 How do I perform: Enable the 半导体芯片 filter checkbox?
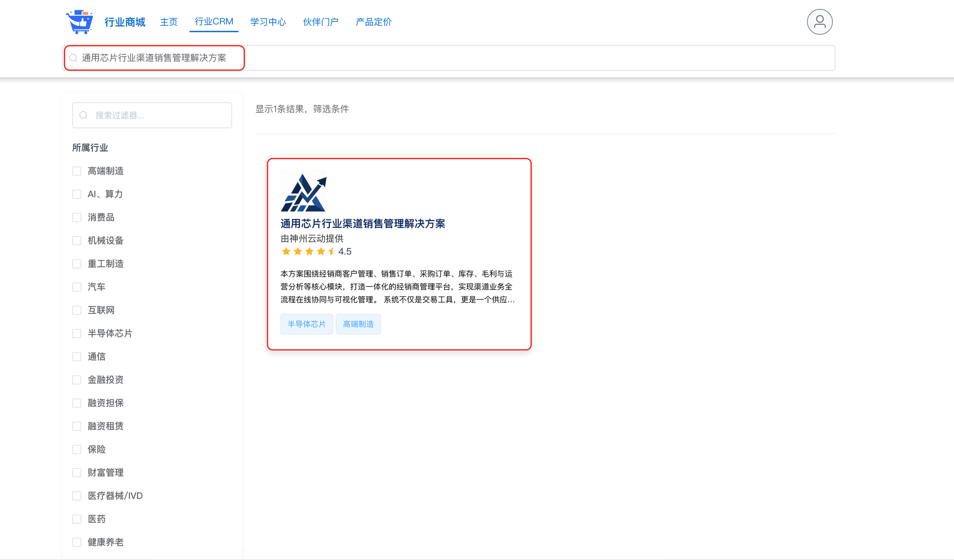click(77, 333)
